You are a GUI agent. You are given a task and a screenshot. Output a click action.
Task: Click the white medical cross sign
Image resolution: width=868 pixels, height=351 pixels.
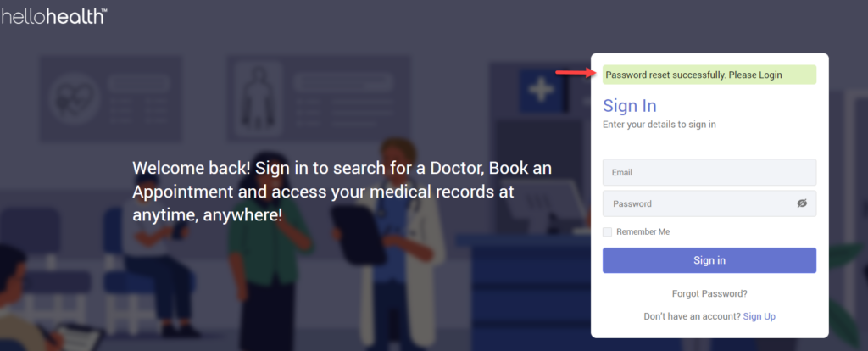(541, 88)
